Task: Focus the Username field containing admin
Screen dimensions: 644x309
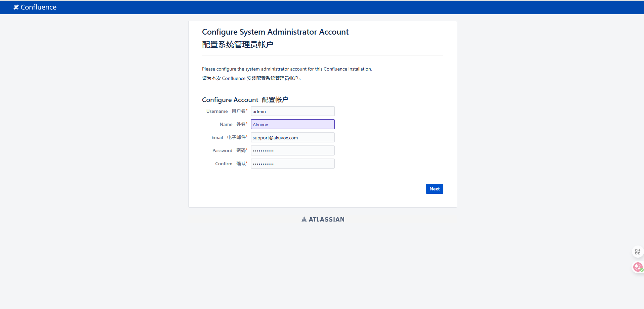Action: coord(292,112)
